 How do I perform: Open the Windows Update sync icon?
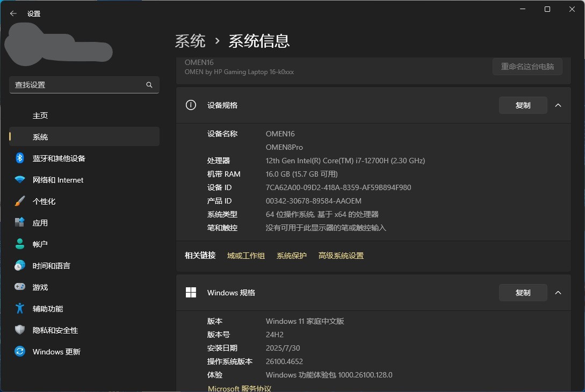20,352
